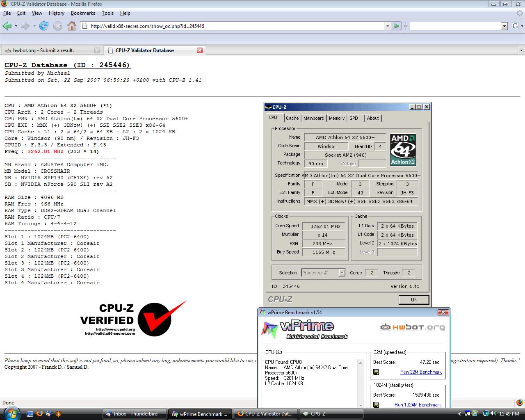Open CPU-Z Validator Firefox taskbar button
The image size is (525, 420).
click(266, 414)
